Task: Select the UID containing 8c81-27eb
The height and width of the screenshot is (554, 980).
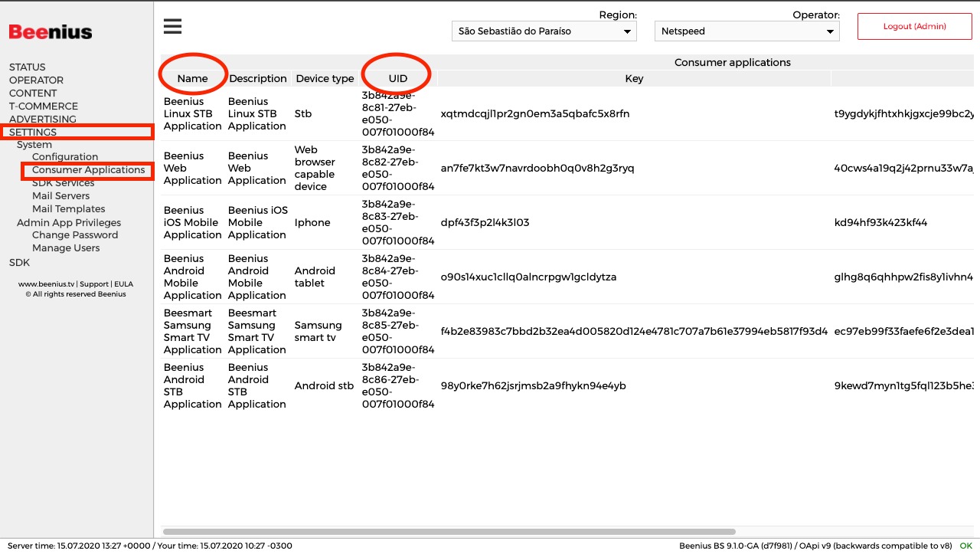Action: click(398, 114)
